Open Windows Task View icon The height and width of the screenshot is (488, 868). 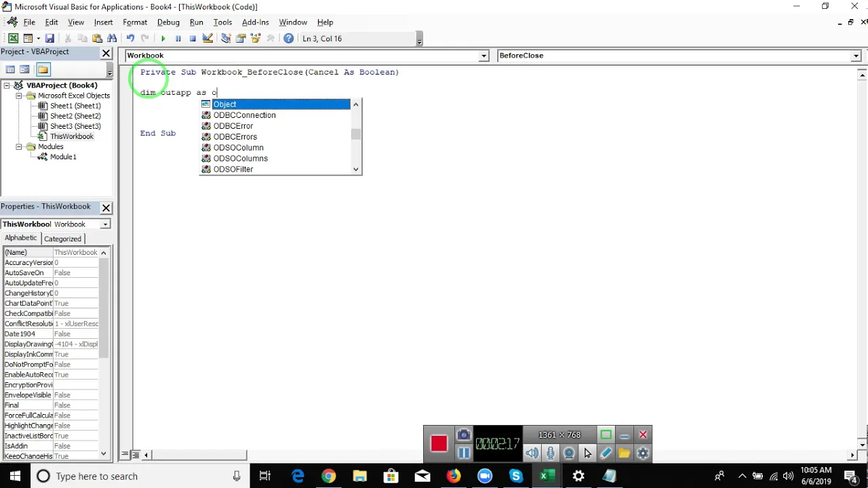point(265,476)
